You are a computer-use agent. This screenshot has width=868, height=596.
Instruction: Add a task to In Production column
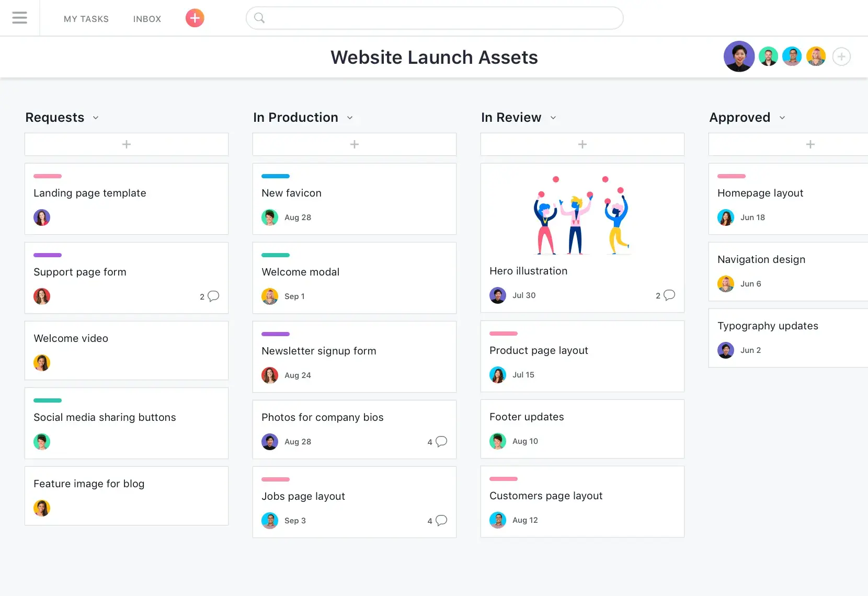355,144
